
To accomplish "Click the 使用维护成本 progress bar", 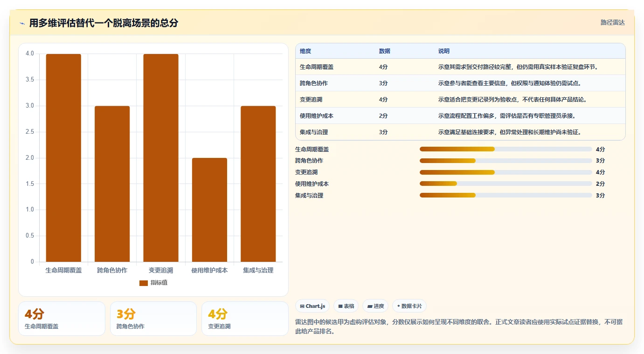I will coord(506,184).
